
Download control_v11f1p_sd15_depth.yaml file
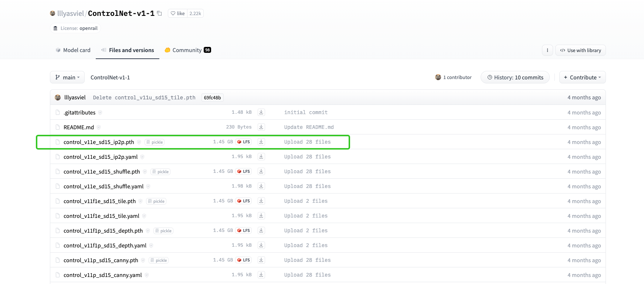pos(261,245)
